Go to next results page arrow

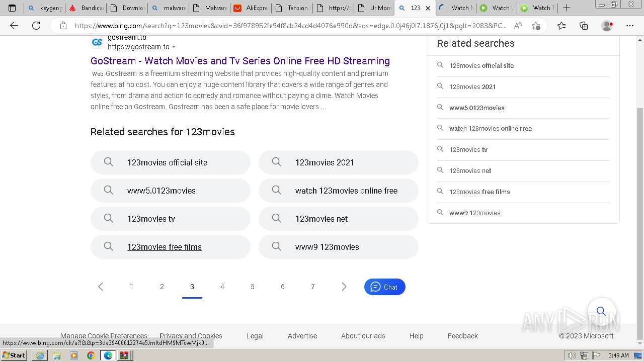click(x=344, y=287)
